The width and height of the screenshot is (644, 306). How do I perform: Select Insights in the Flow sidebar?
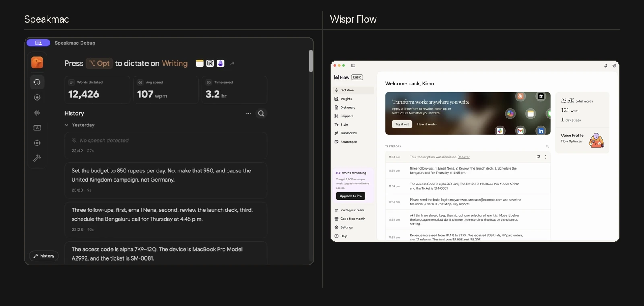(354, 99)
